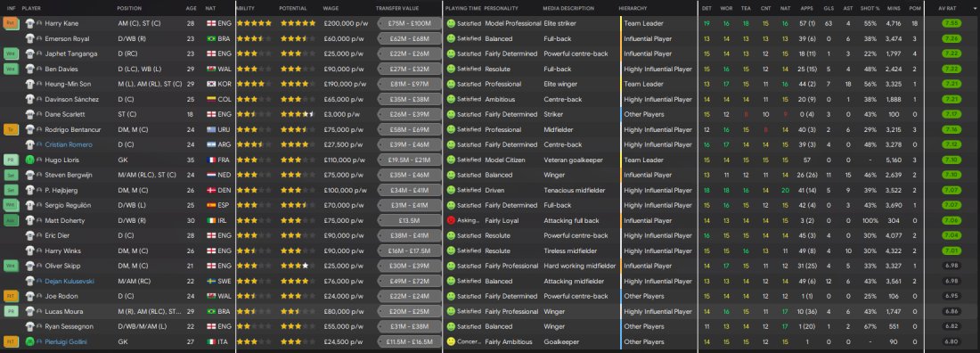This screenshot has height=353, width=980.
Task: Sort by the POSITION column header
Action: click(129, 8)
